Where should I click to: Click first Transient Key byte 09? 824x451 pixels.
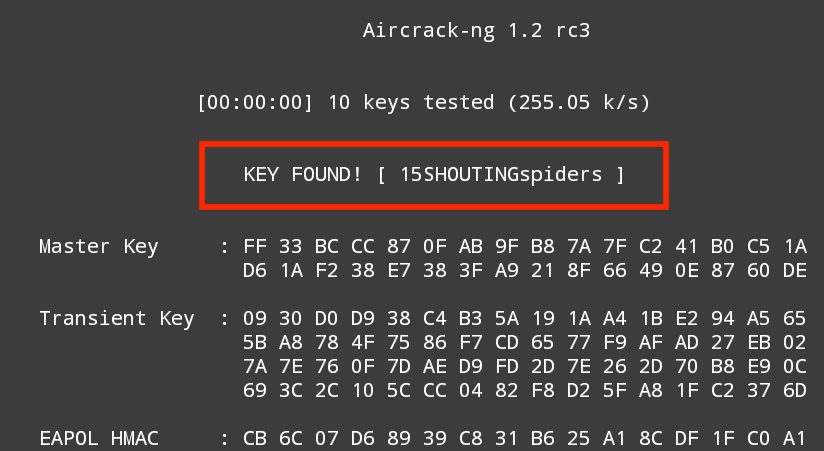click(255, 319)
